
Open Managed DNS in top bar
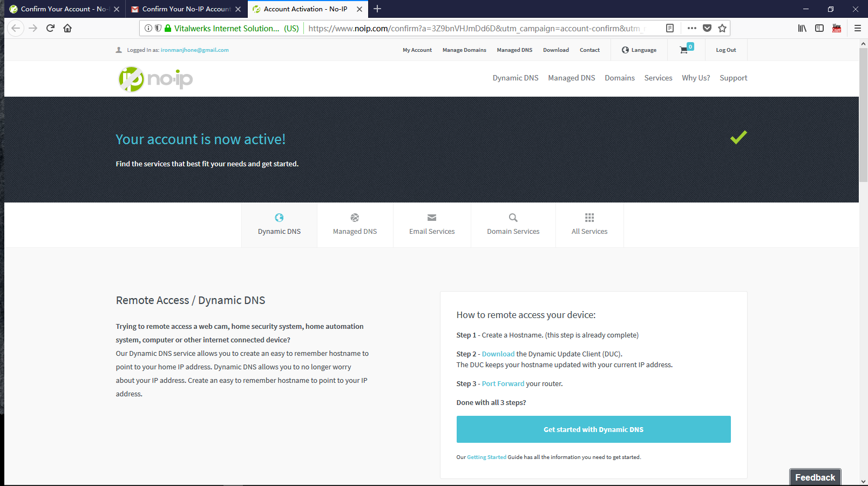click(514, 50)
